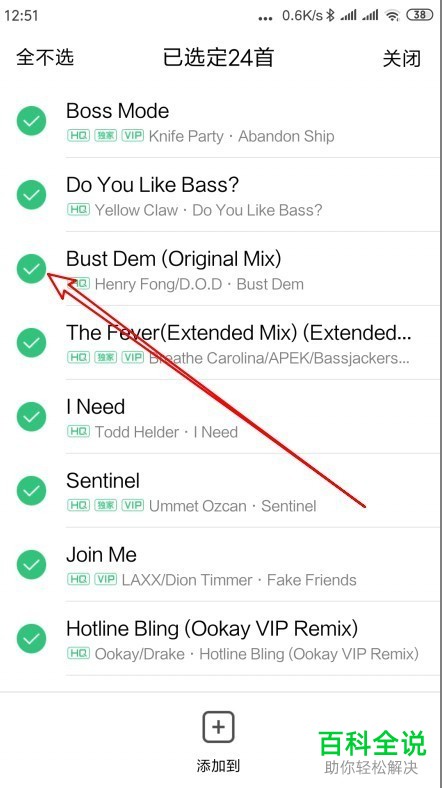Click the HQ badge under Boss Mode
Screen dimensions: 442x788
pos(78,136)
